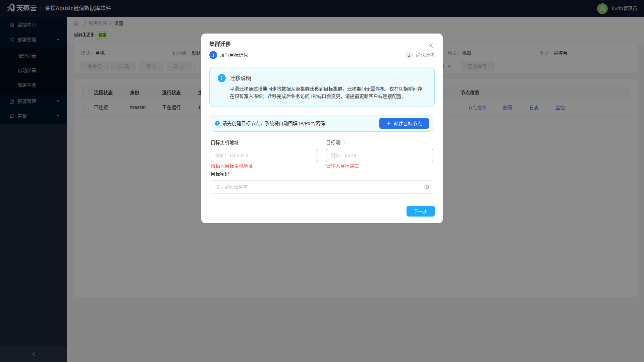Click the 监控中心 grid icon
Viewport: 644px width, 362px height.
pos(12,25)
